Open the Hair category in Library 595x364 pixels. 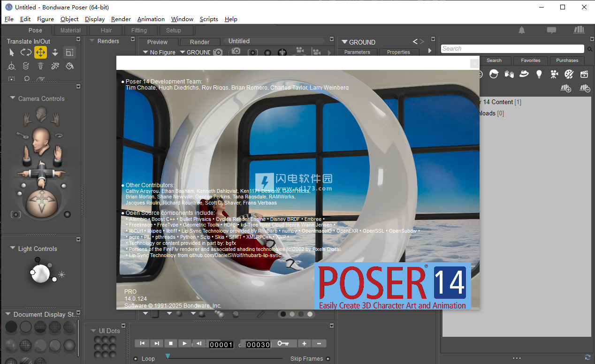click(494, 74)
